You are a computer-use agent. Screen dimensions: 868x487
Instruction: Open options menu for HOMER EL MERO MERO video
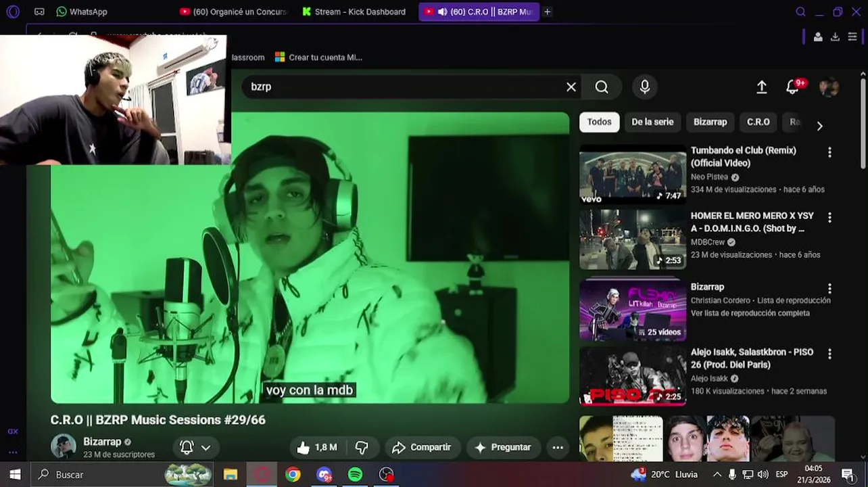pos(829,218)
